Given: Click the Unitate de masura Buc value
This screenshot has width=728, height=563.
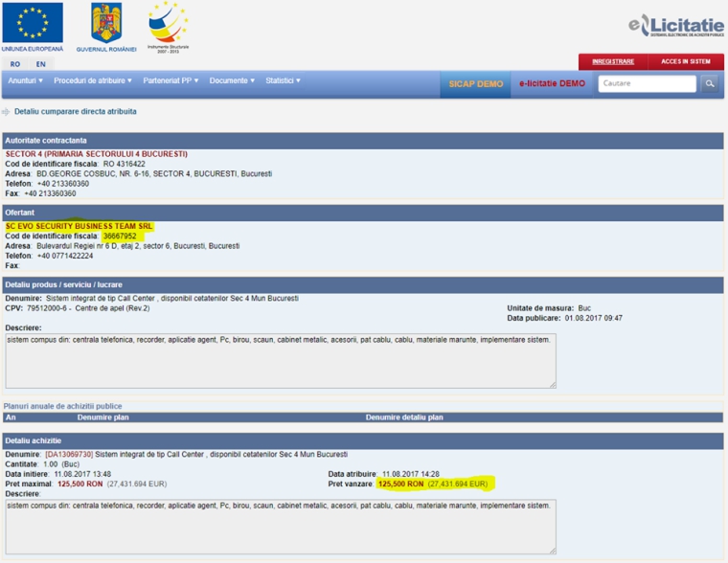Looking at the screenshot, I should (x=584, y=308).
